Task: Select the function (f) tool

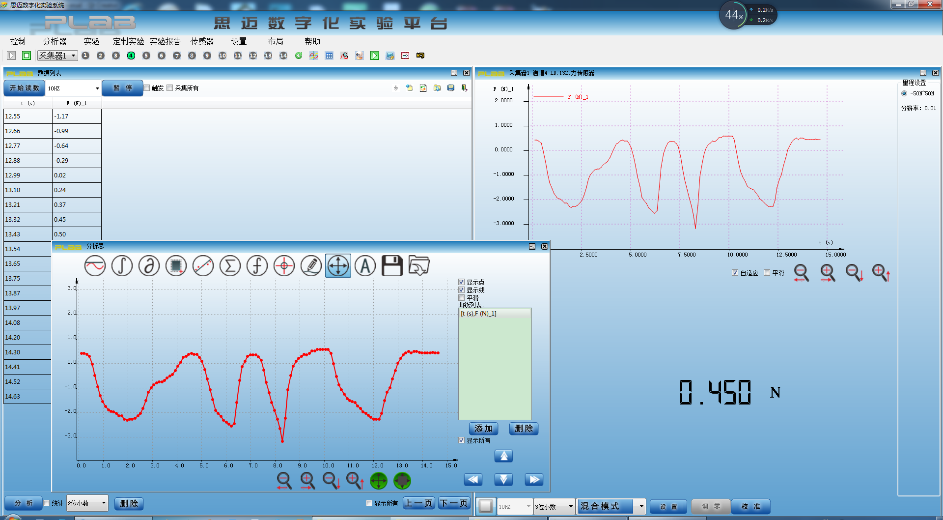Action: pyautogui.click(x=257, y=265)
